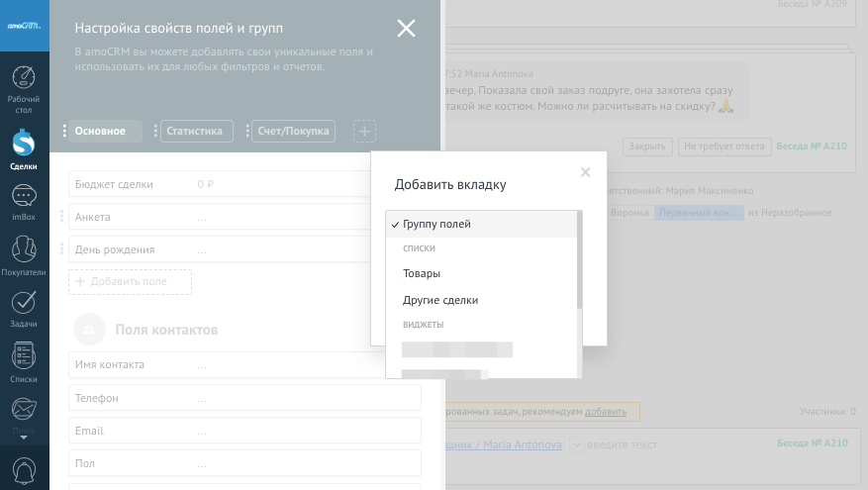Click the Не требует ответа button
Viewport: 868px width, 490px height.
[724, 147]
